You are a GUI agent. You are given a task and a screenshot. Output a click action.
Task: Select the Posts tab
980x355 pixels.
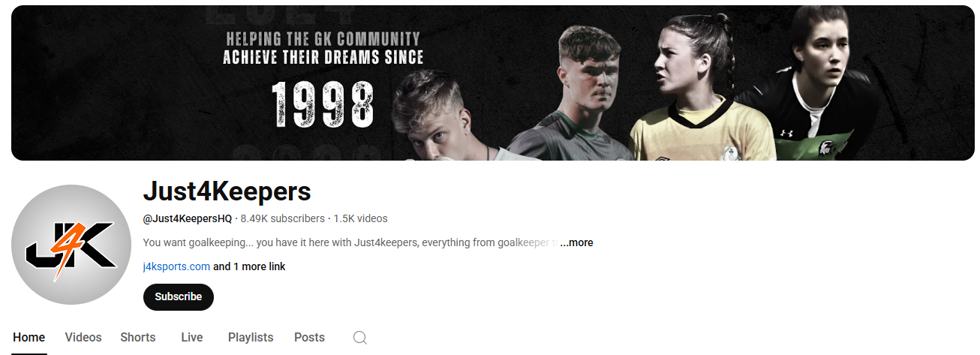coord(309,338)
